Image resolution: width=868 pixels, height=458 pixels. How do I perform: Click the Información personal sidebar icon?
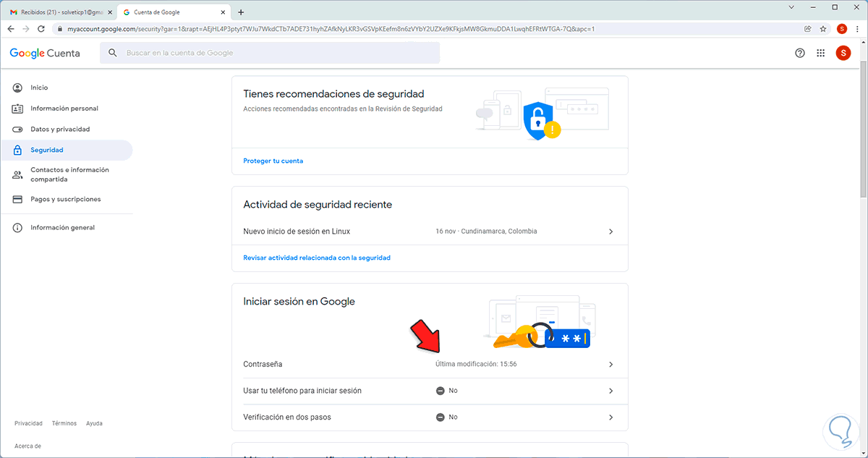[18, 109]
